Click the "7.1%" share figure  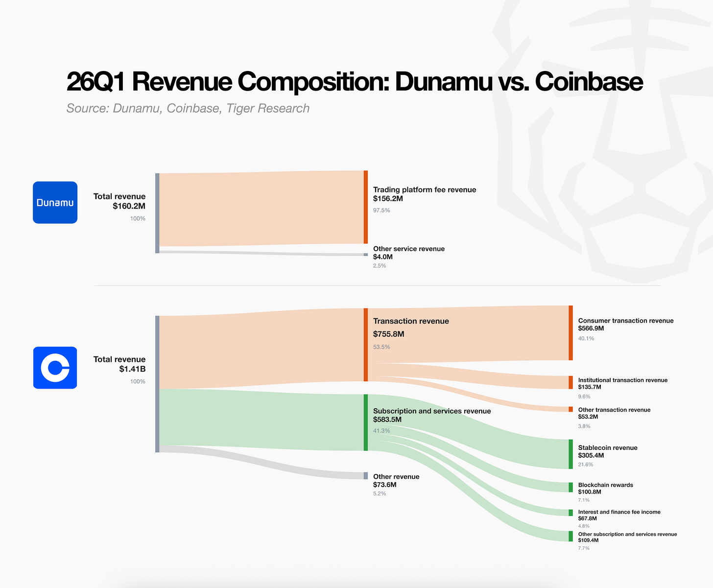584,500
